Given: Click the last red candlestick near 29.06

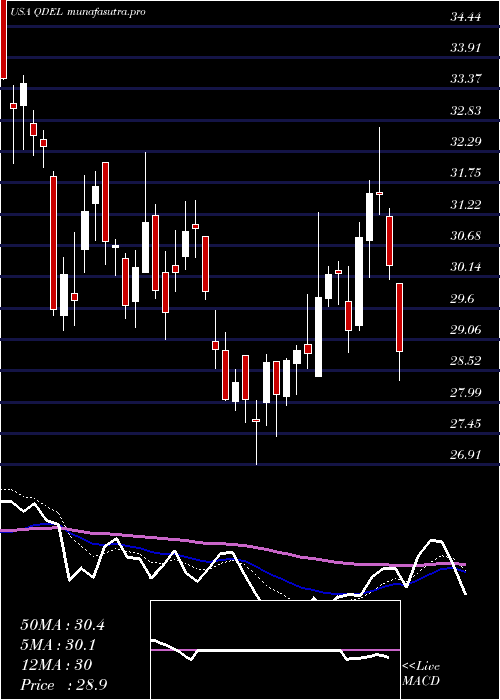Looking at the screenshot, I should tap(400, 317).
